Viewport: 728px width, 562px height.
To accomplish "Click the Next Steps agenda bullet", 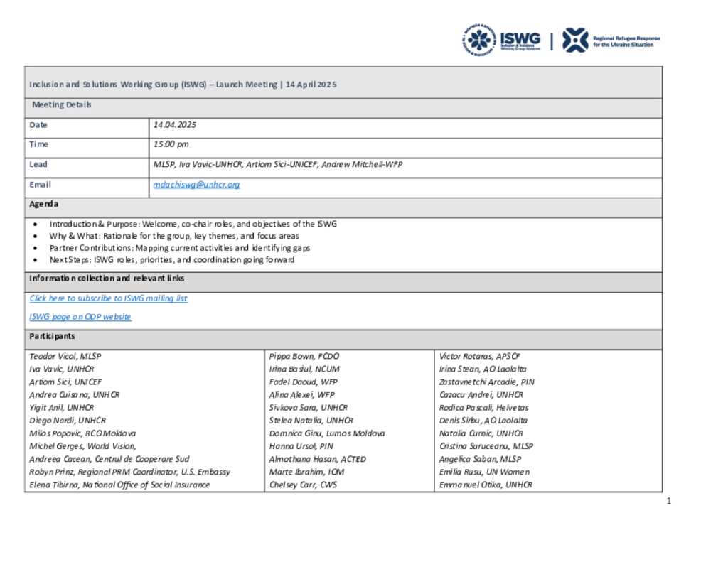I will (x=172, y=260).
